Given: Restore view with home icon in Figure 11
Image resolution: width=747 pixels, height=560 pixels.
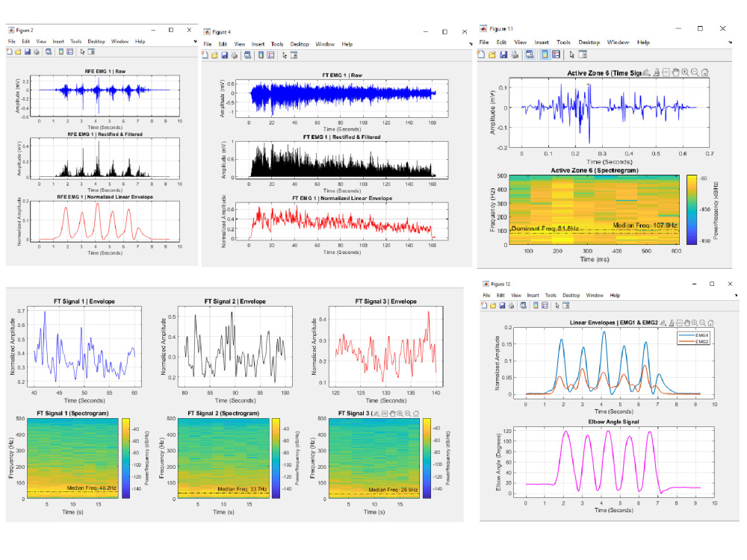Looking at the screenshot, I should (x=705, y=72).
